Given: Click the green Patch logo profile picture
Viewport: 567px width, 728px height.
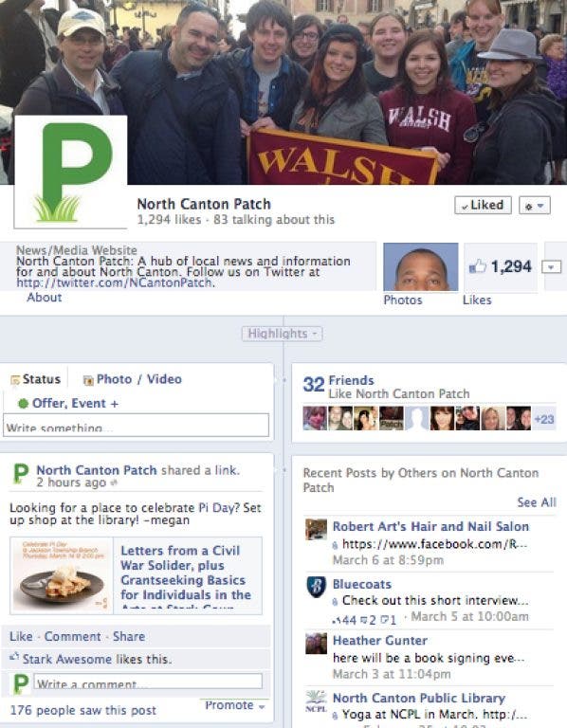Looking at the screenshot, I should 70,173.
